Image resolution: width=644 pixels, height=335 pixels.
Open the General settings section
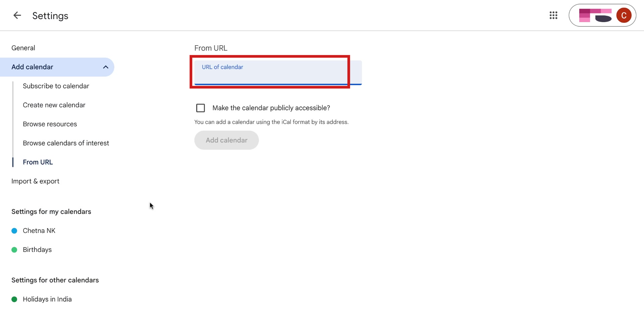[23, 48]
